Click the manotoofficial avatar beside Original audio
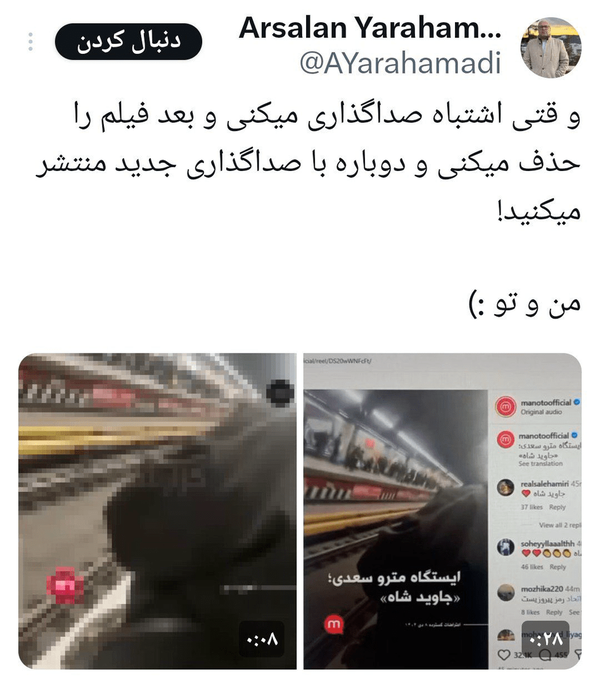The image size is (600, 684). pos(505,407)
